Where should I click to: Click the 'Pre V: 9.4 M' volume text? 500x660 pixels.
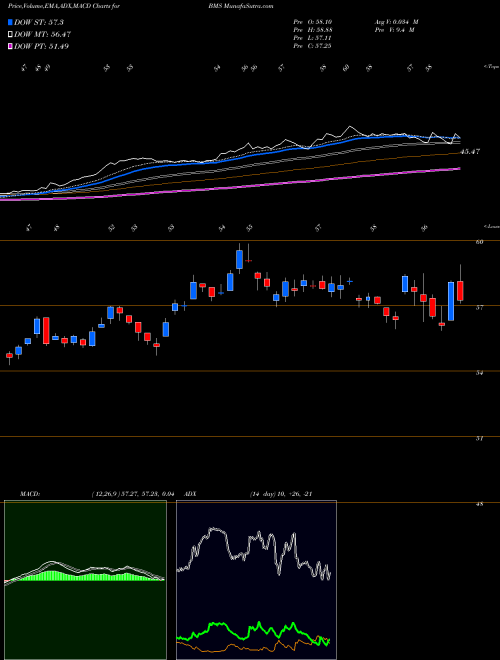394,30
